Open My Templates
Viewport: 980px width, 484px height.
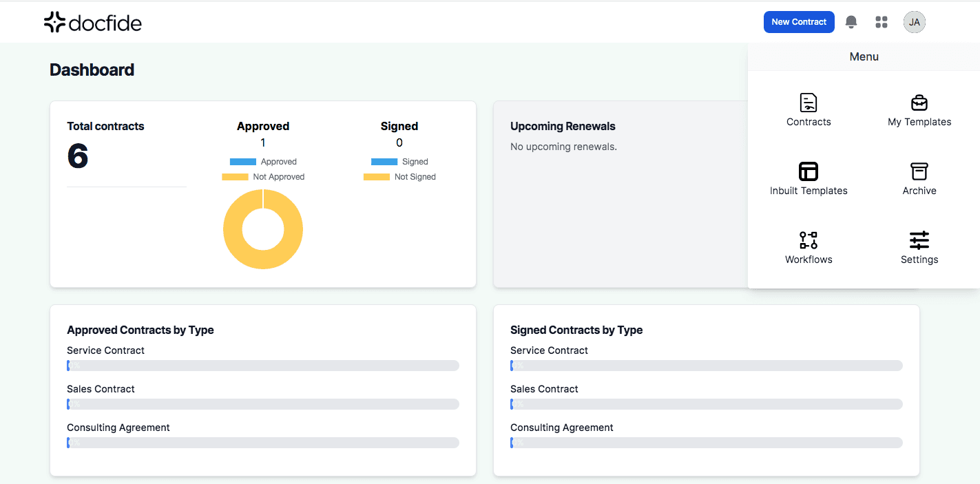pyautogui.click(x=919, y=110)
